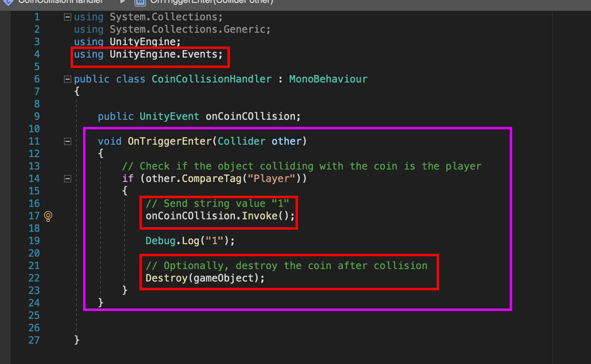This screenshot has height=364, width=591.
Task: Collapse the OnTriggerEnter method block
Action: click(68, 141)
